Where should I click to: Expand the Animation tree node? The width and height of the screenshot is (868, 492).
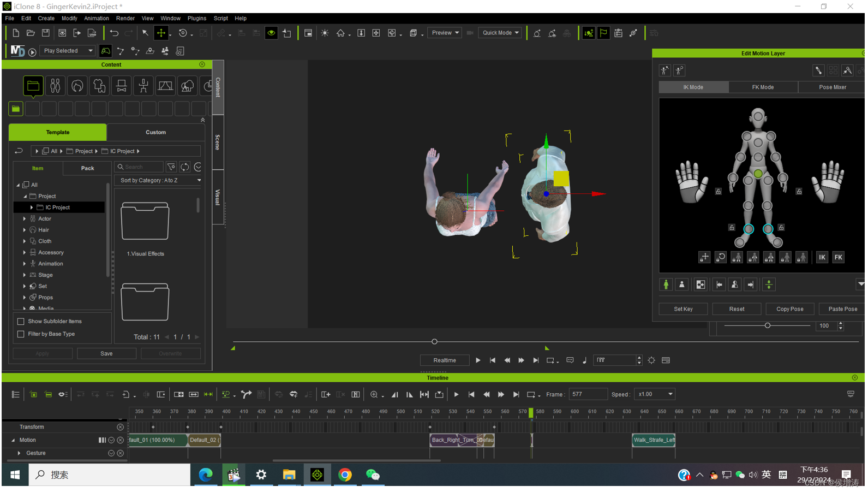(25, 264)
